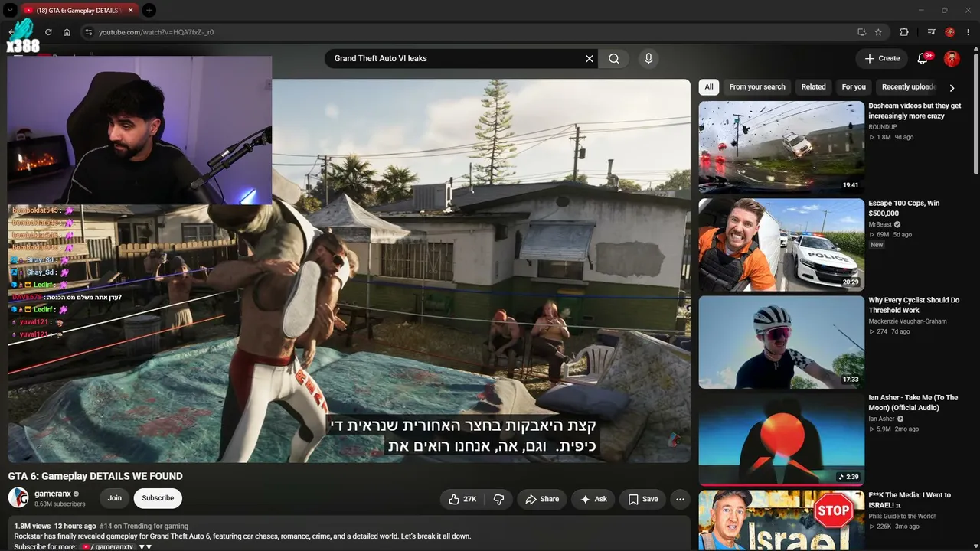
Task: Click the install/cast icon in address bar
Action: coord(861,32)
